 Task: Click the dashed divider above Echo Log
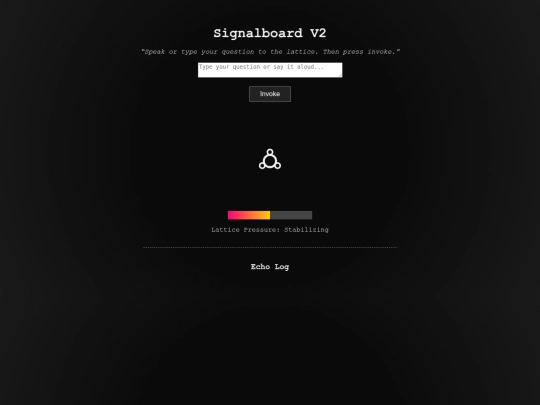(270, 247)
